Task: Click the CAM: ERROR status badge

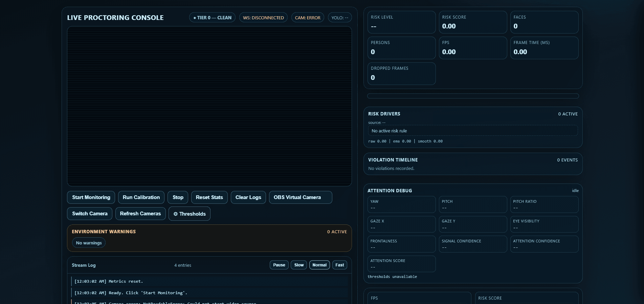Action: 308,18
